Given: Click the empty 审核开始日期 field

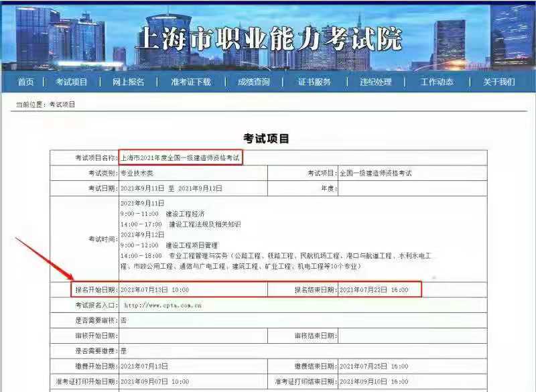Looking at the screenshot, I should click(193, 335).
